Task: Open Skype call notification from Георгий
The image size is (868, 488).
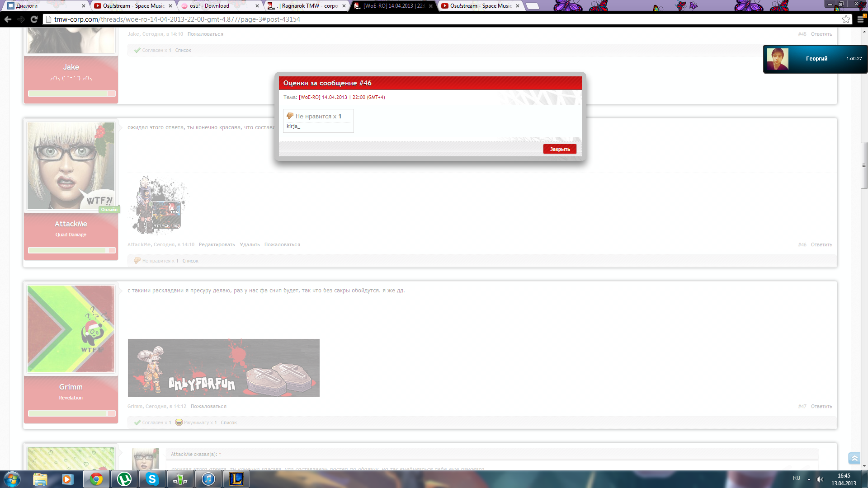Action: tap(815, 59)
